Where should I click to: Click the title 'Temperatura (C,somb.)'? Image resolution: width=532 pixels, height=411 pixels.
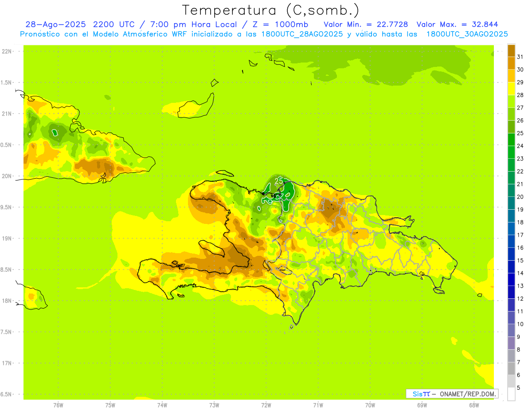(x=270, y=10)
